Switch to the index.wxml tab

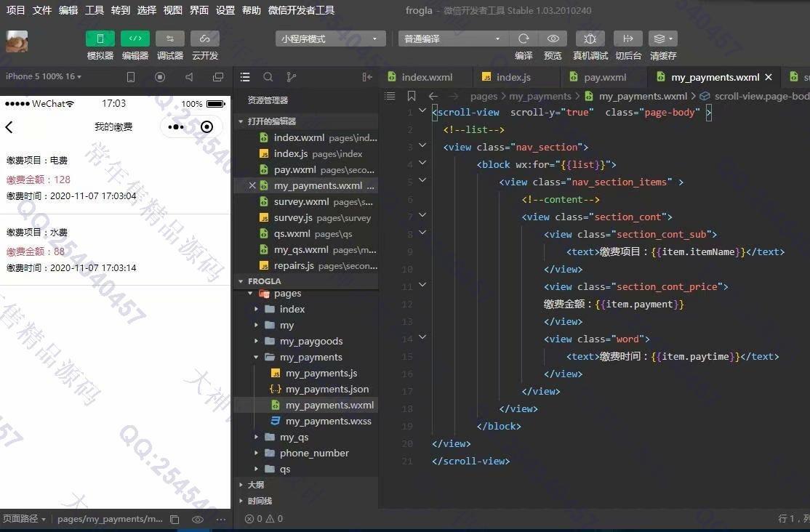[427, 77]
